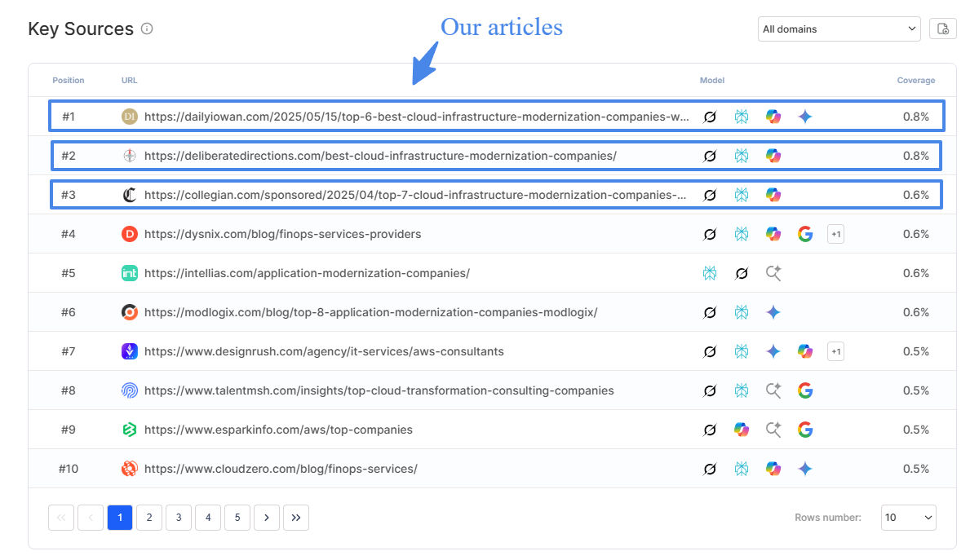The width and height of the screenshot is (970, 560).
Task: Click the Grok icon in row #10
Action: [710, 469]
